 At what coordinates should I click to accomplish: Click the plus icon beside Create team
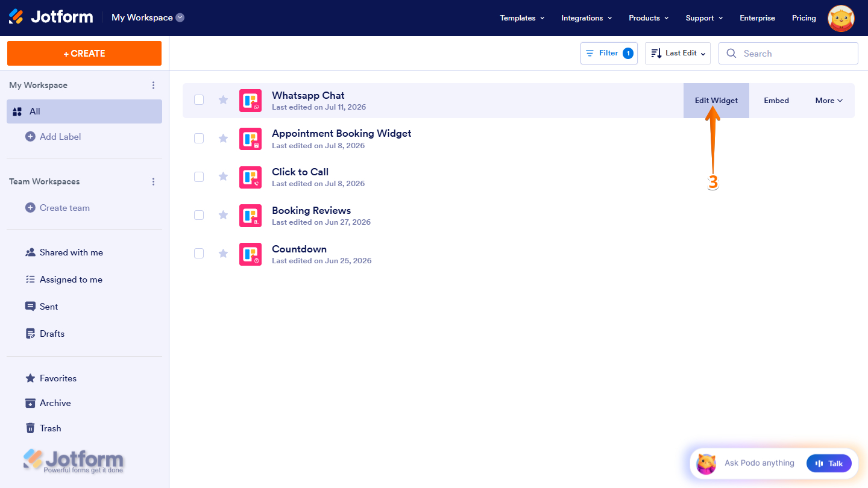point(30,208)
